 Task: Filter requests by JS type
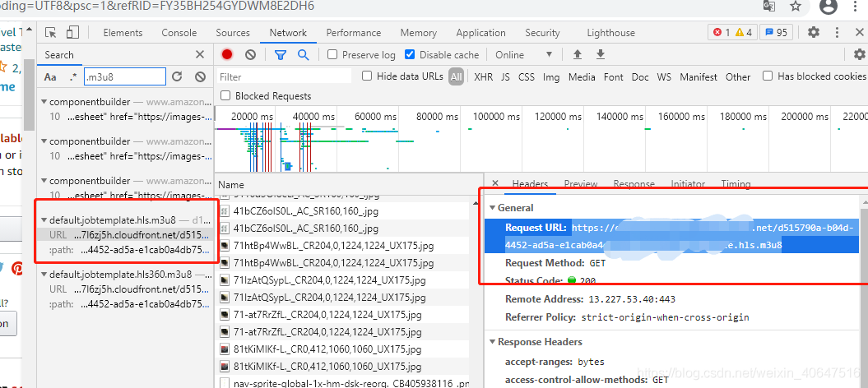coord(505,76)
